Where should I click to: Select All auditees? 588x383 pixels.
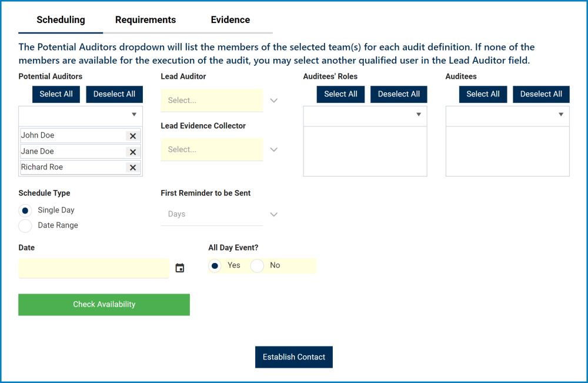(483, 94)
